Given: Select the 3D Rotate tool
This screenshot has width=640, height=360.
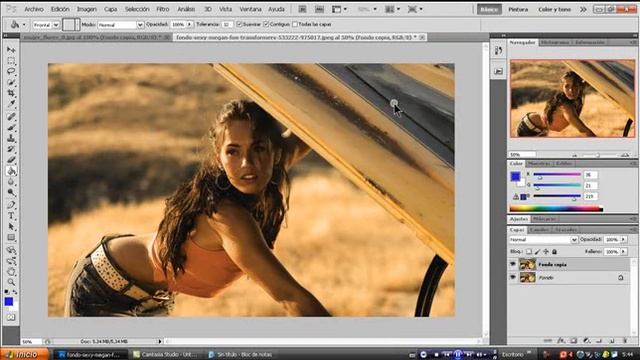Looking at the screenshot, I should click(x=11, y=250).
